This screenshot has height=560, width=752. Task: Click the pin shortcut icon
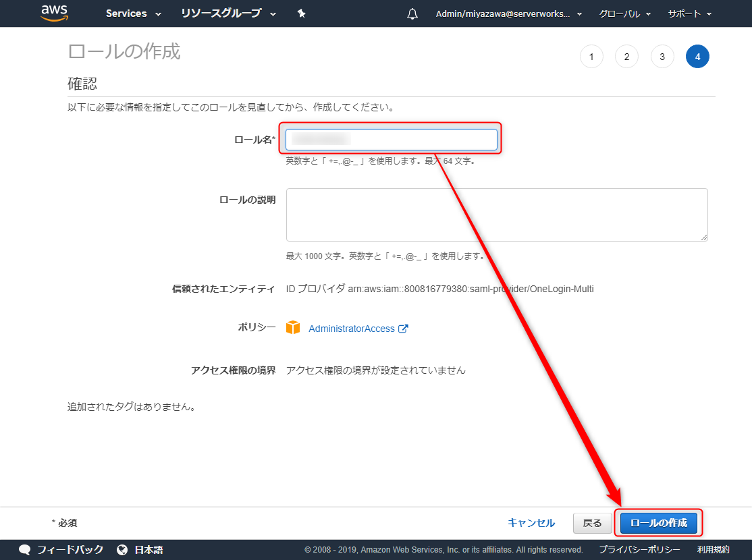(301, 13)
